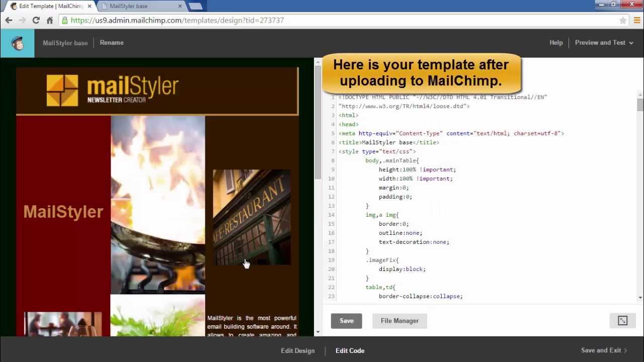Click the 'body,.mainTable{' code line

(x=392, y=160)
